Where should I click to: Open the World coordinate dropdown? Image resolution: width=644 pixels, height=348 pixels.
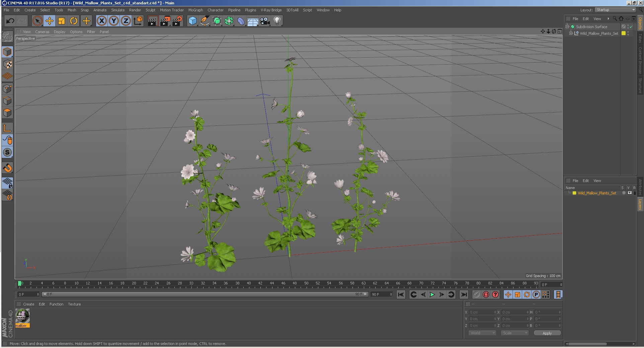point(482,333)
